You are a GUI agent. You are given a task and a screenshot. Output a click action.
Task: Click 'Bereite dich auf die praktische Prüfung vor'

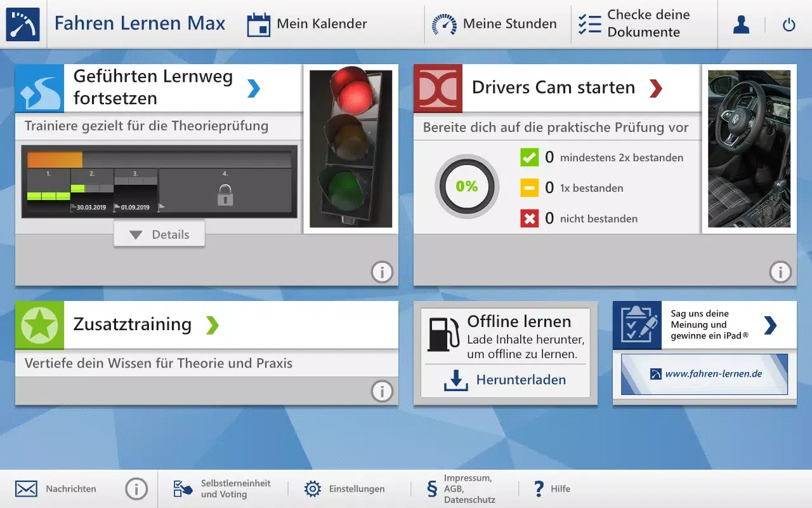(556, 128)
